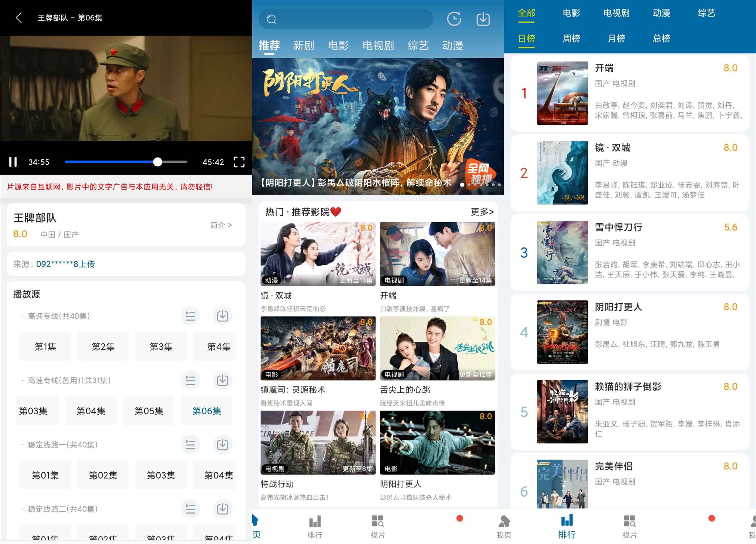756x544 pixels.
Task: Pause the video playback
Action: (x=13, y=162)
